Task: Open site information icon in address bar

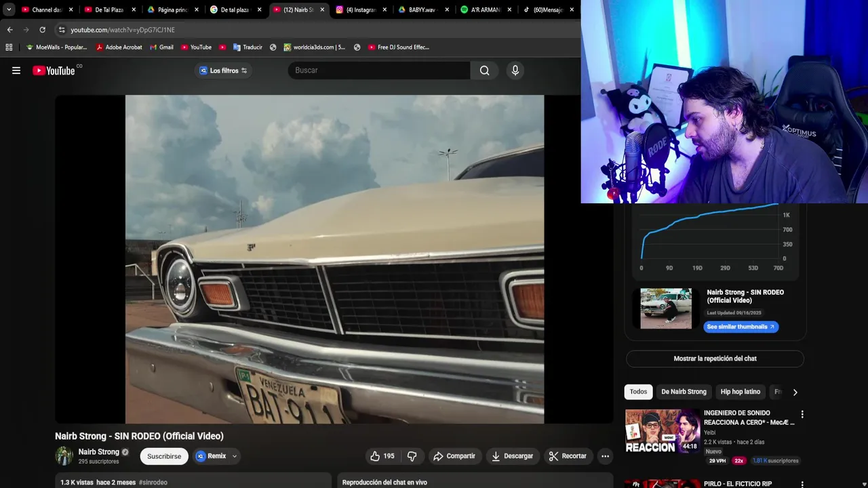Action: pyautogui.click(x=62, y=30)
